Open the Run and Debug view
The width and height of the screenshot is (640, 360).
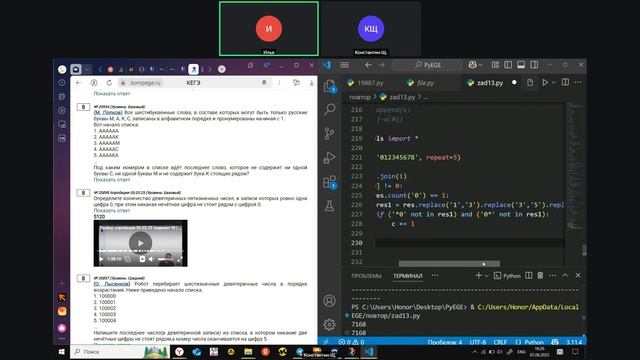coord(329,158)
